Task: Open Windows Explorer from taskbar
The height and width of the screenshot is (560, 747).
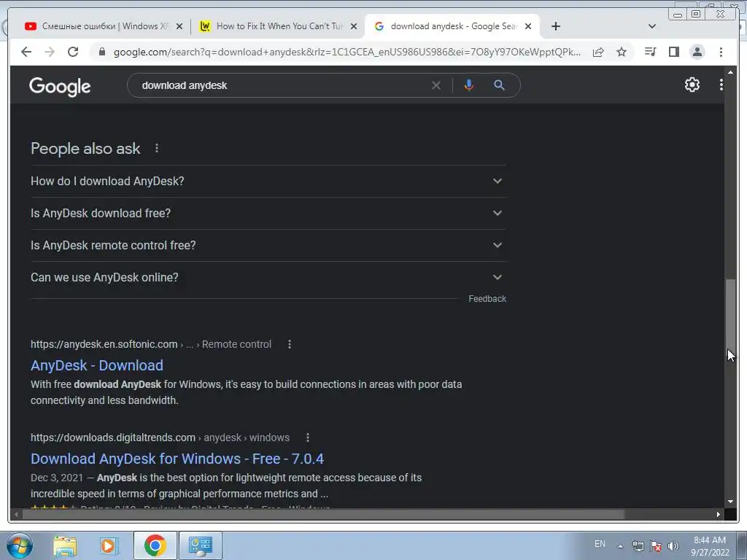Action: click(x=65, y=545)
